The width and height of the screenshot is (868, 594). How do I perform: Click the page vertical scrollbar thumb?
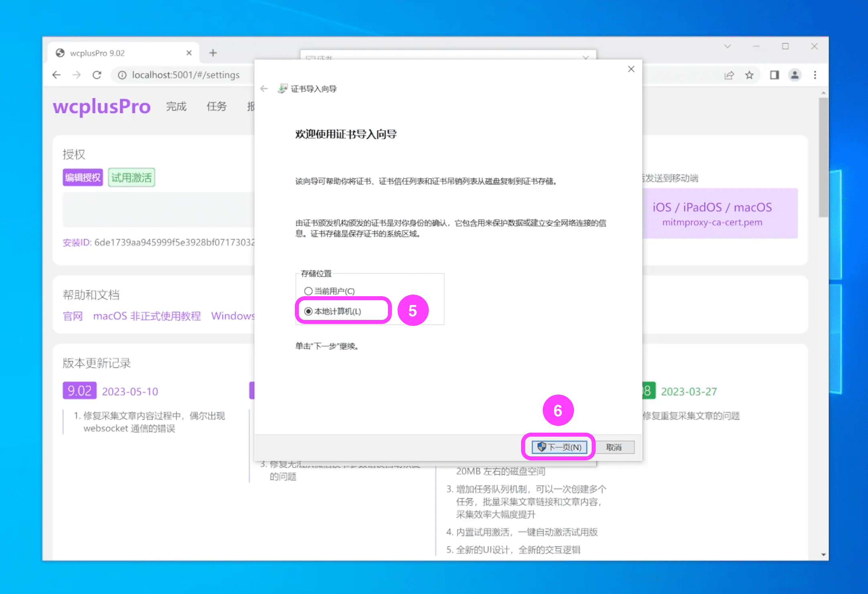pos(823,157)
